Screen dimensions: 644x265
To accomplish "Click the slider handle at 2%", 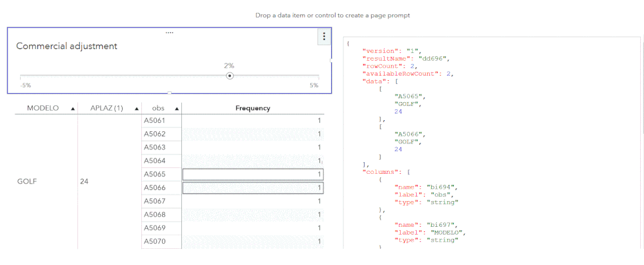I will point(230,76).
